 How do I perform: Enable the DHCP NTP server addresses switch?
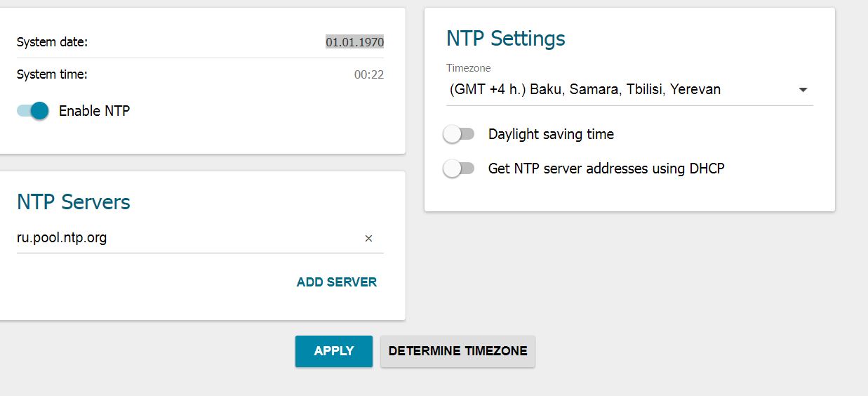pyautogui.click(x=460, y=169)
